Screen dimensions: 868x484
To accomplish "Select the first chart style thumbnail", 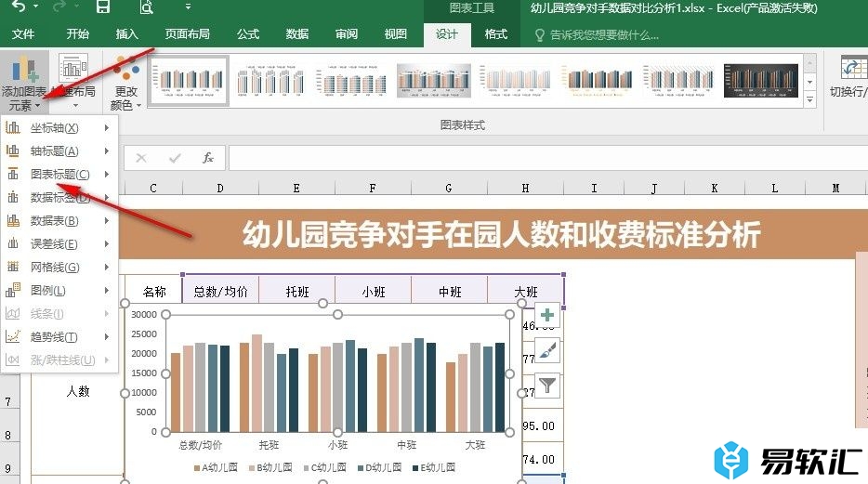I will pos(190,80).
